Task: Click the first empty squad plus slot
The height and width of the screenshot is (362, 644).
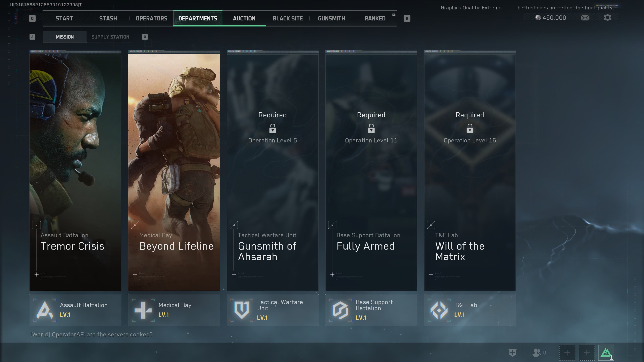Action: pos(567,352)
